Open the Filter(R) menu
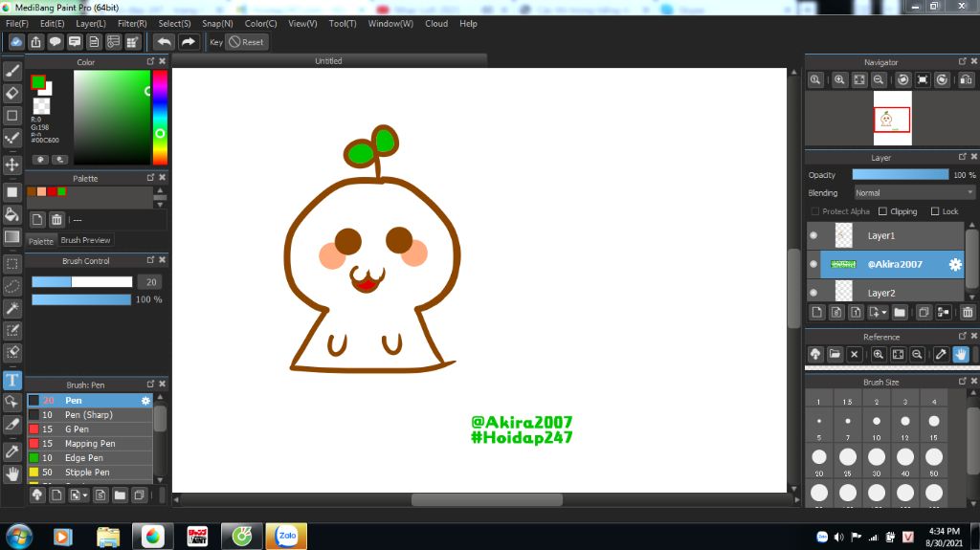Screen dimensions: 980x550 pos(132,24)
